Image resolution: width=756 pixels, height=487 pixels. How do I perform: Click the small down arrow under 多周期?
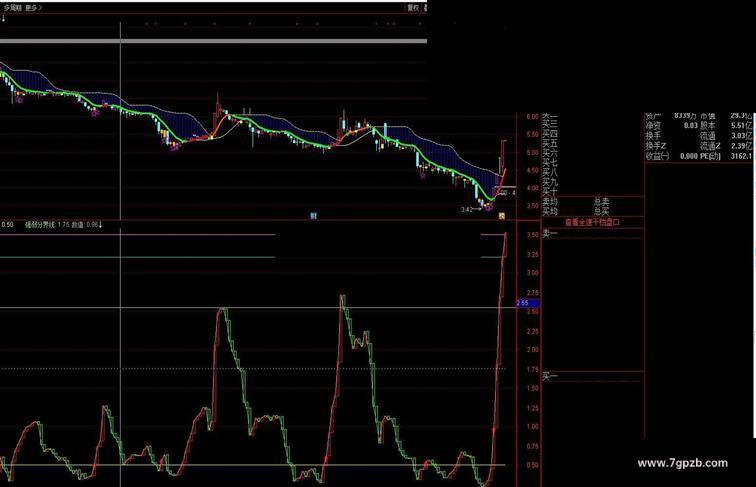pyautogui.click(x=3, y=18)
